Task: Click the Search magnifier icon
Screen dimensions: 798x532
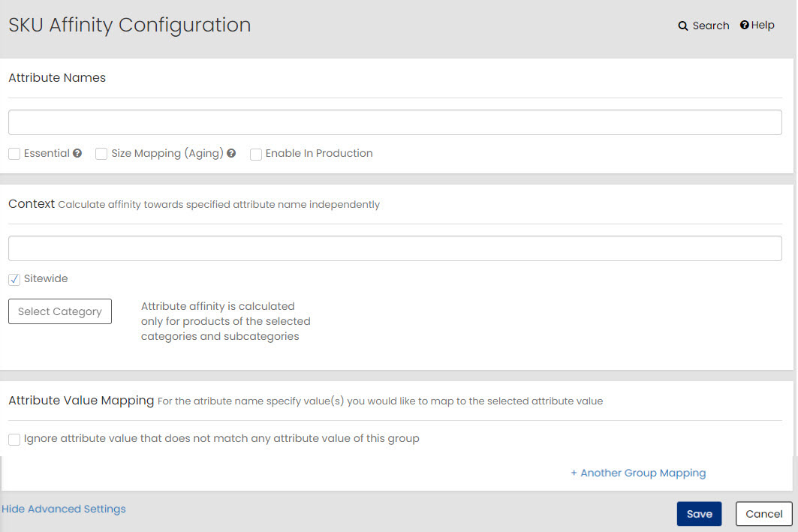Action: (x=683, y=26)
